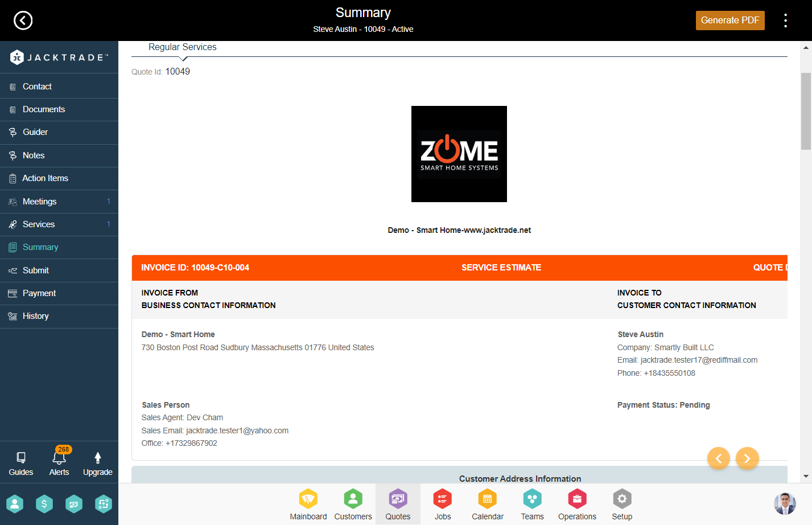Screen dimensions: 812x525
Task: Click Payment Status: Pending text
Action: (663, 405)
